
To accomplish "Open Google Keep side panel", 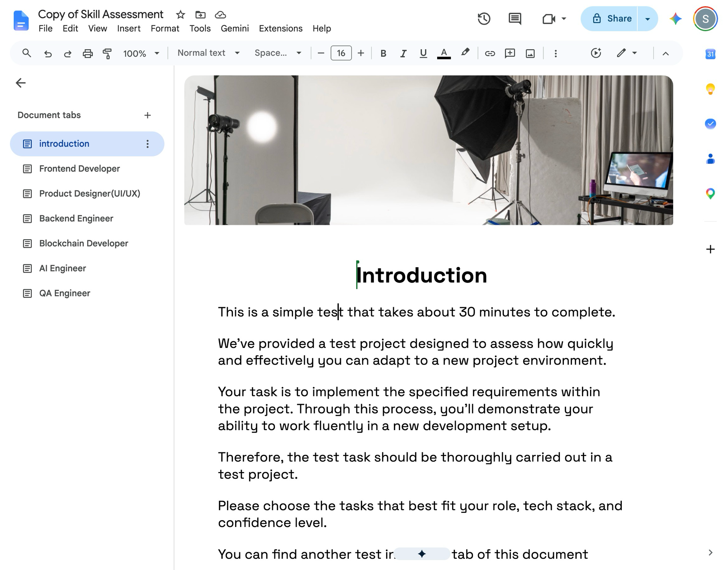I will coord(710,89).
